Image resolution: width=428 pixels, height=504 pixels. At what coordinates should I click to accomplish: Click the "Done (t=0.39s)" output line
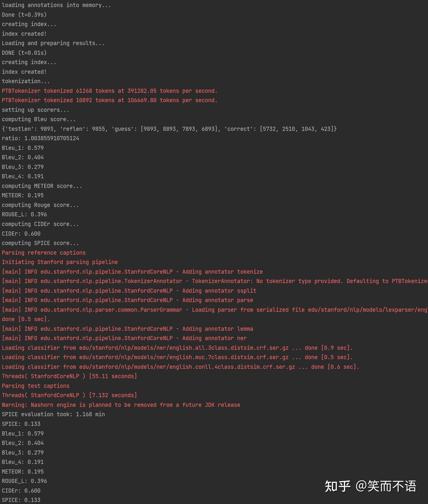24,15
